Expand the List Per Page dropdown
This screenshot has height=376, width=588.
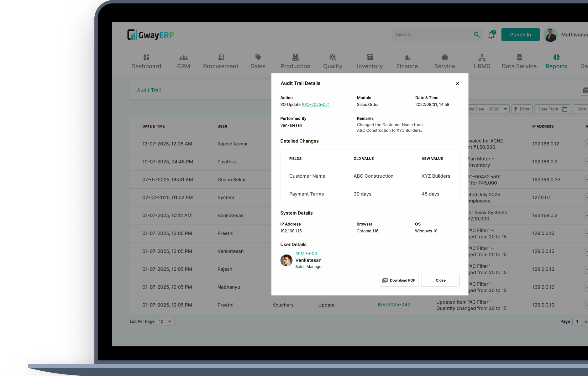(x=165, y=321)
